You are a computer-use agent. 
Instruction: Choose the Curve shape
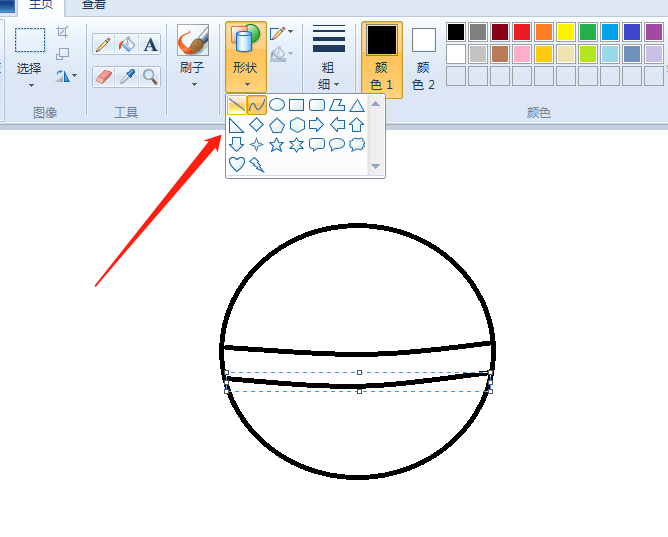[257, 105]
